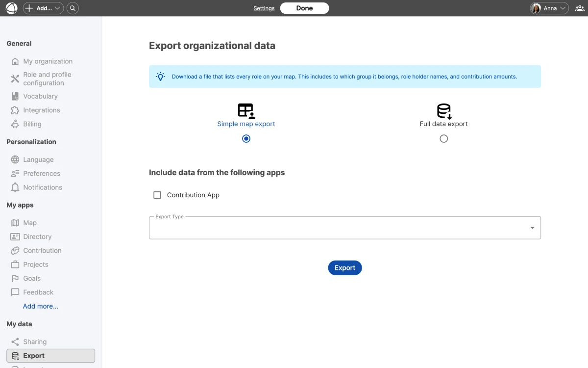Open the Integrations settings page
The height and width of the screenshot is (368, 588).
(42, 110)
